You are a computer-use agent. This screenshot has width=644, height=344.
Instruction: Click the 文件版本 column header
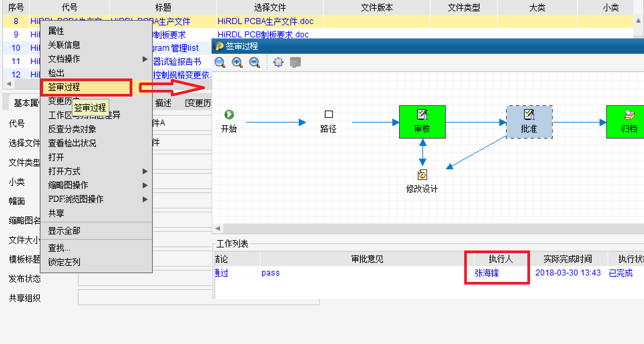tap(377, 7)
